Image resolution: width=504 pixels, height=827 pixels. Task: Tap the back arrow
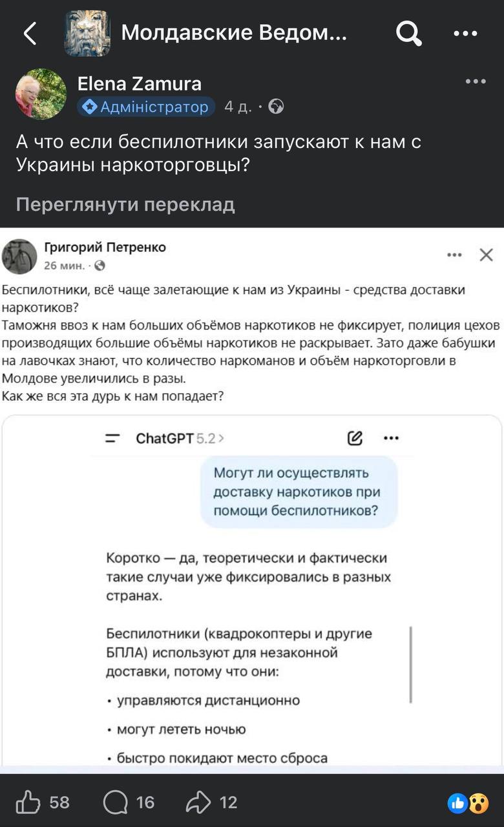pos(30,33)
